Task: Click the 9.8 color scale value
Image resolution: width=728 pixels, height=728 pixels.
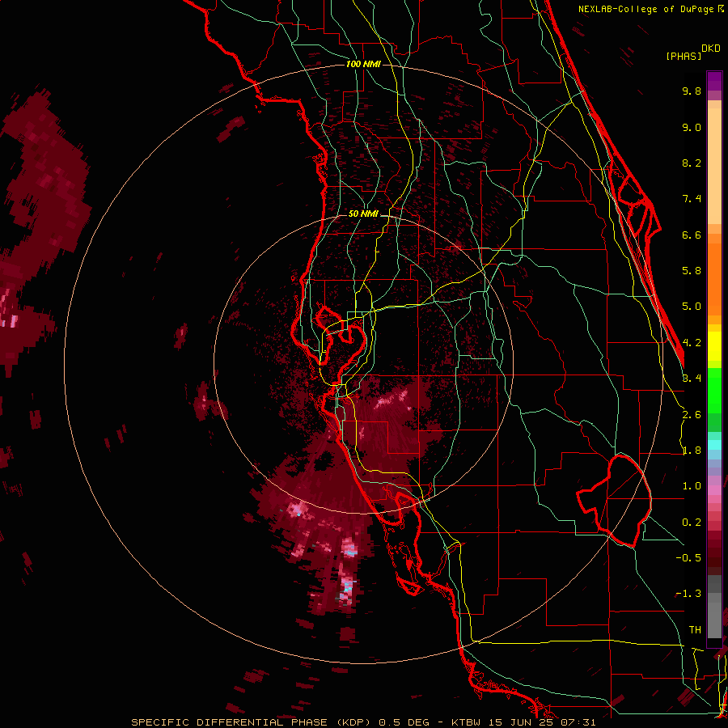Action: pos(692,91)
